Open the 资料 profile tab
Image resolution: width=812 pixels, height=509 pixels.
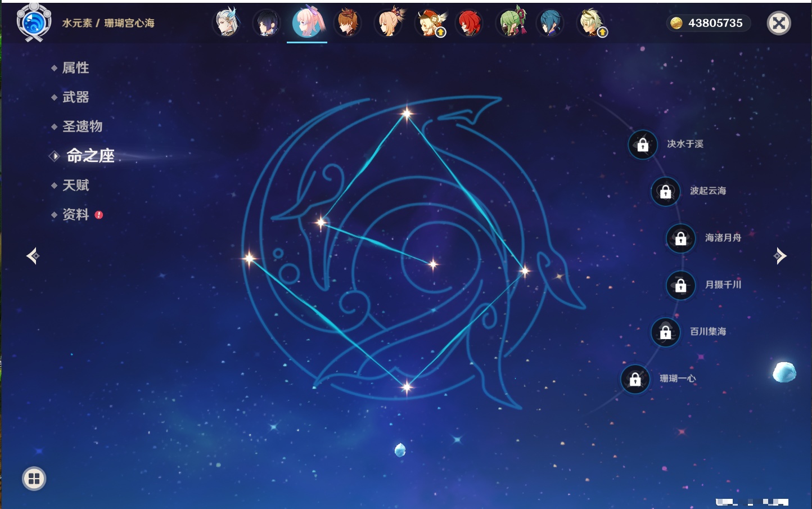[x=75, y=214]
